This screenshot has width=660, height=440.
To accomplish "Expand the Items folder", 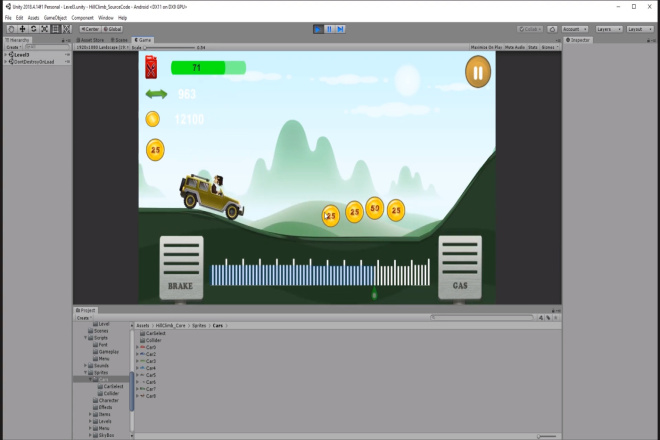I will (90, 414).
